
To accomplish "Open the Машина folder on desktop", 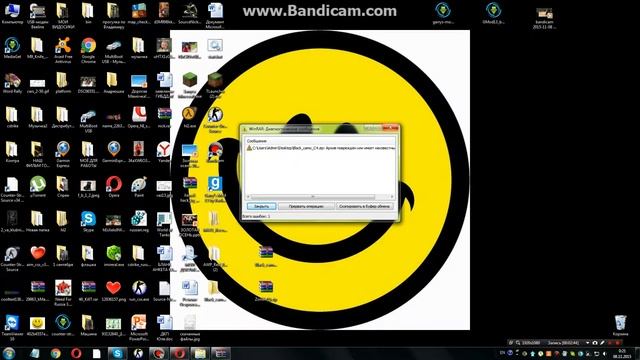I will click(88, 325).
